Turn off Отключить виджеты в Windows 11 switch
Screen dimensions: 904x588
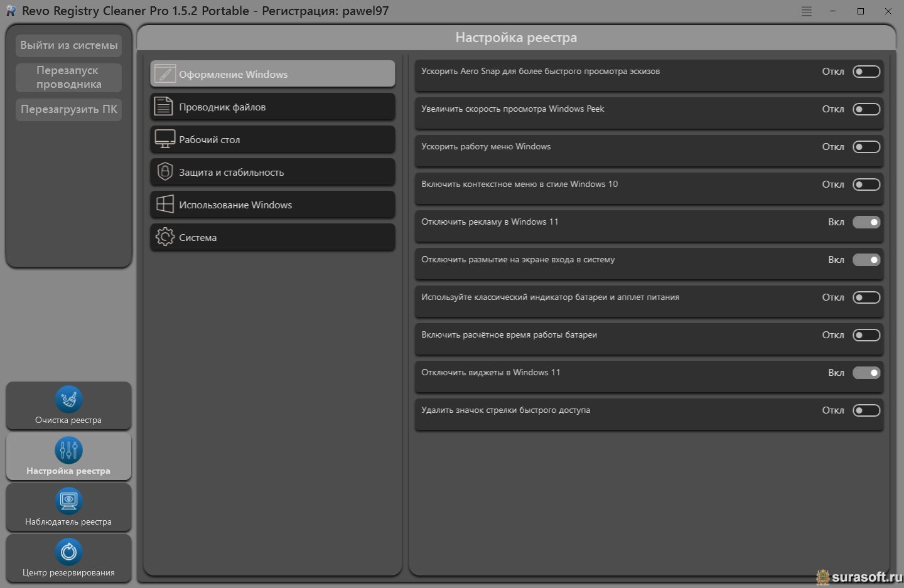point(866,373)
